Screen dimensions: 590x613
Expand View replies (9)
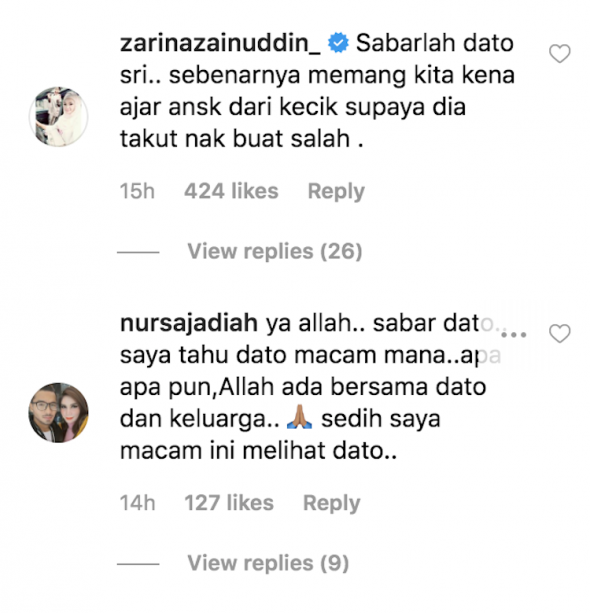pos(268,563)
